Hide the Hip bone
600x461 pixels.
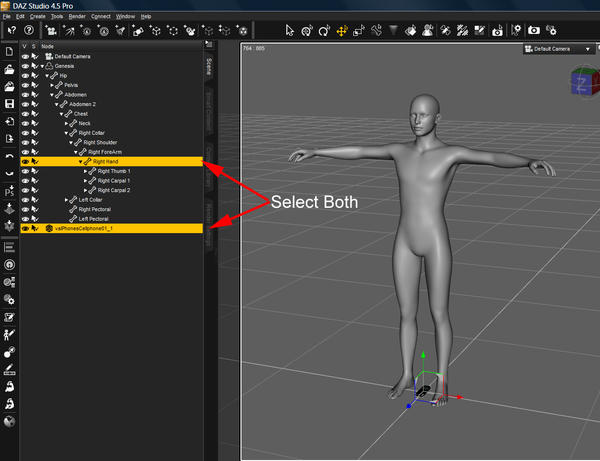(25, 75)
